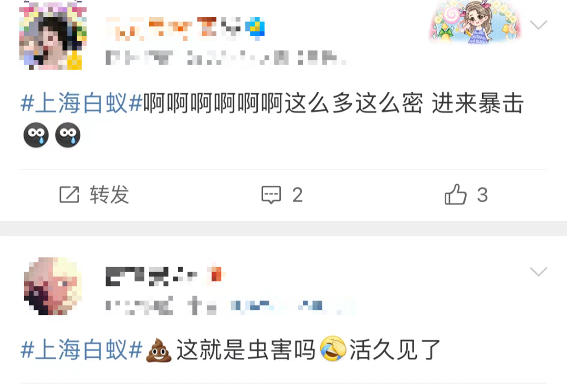This screenshot has width=567, height=392.
Task: Click the poop emoji in the post
Action: (159, 350)
